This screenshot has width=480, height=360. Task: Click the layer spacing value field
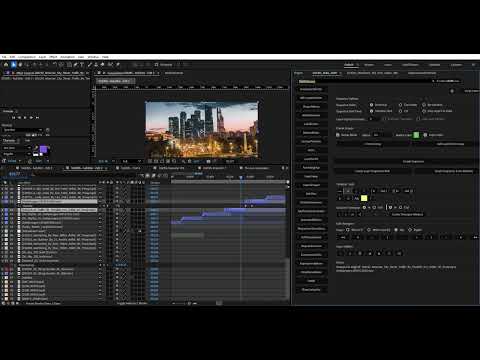374,119
